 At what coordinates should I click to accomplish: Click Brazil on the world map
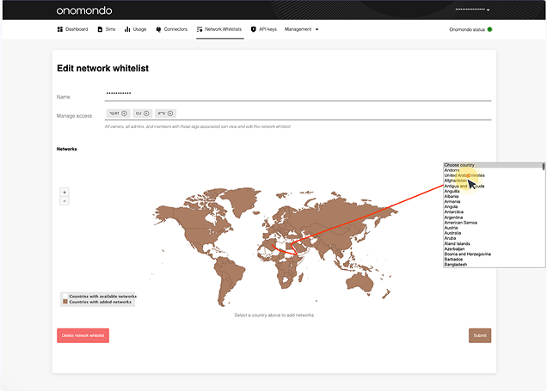(232, 273)
